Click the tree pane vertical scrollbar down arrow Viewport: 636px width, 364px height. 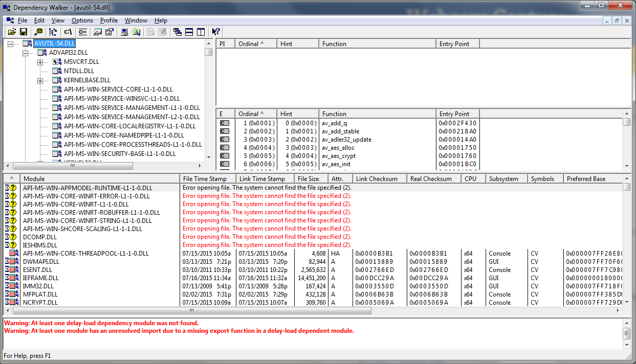click(208, 157)
